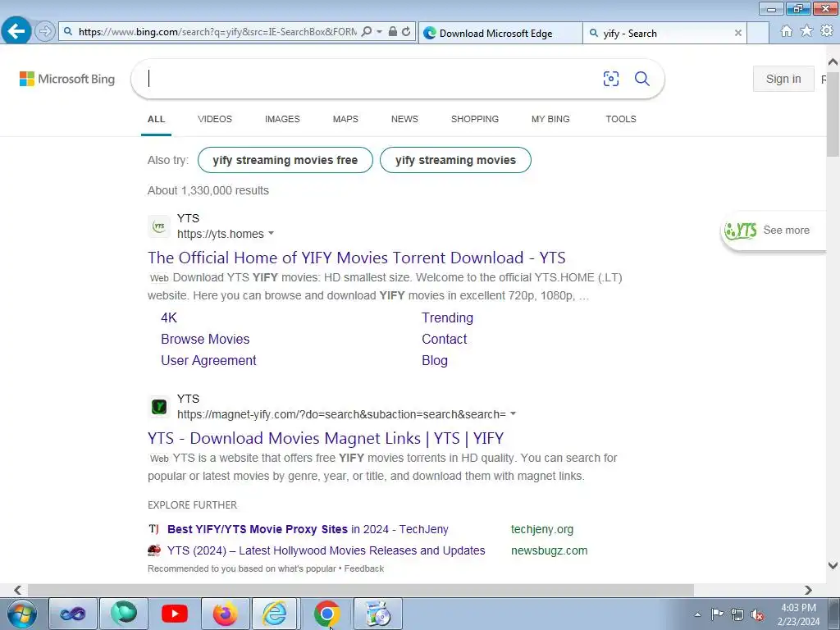Click the vertical scrollbar down arrow
The height and width of the screenshot is (630, 840).
[x=833, y=566]
